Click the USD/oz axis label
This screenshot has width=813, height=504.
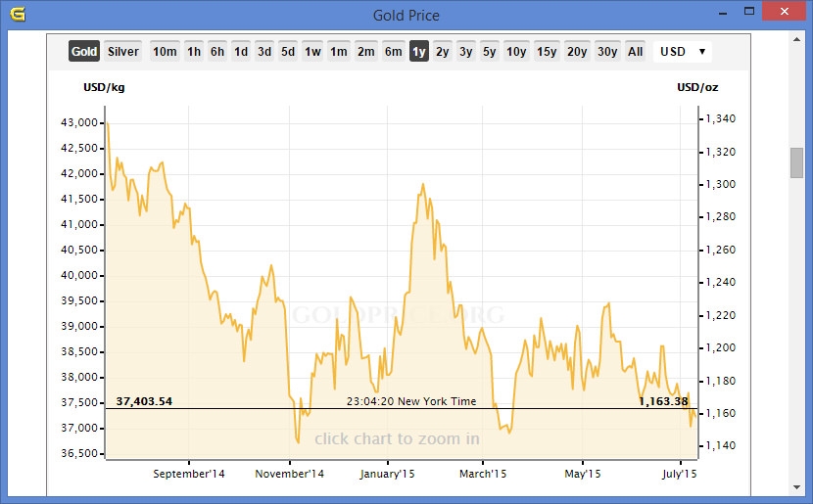(697, 87)
